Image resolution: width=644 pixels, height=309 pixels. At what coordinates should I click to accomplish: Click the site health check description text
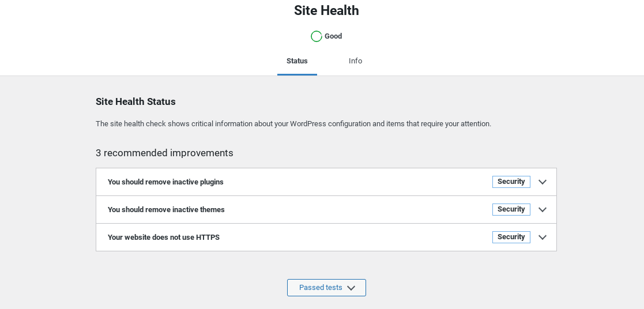click(x=293, y=124)
